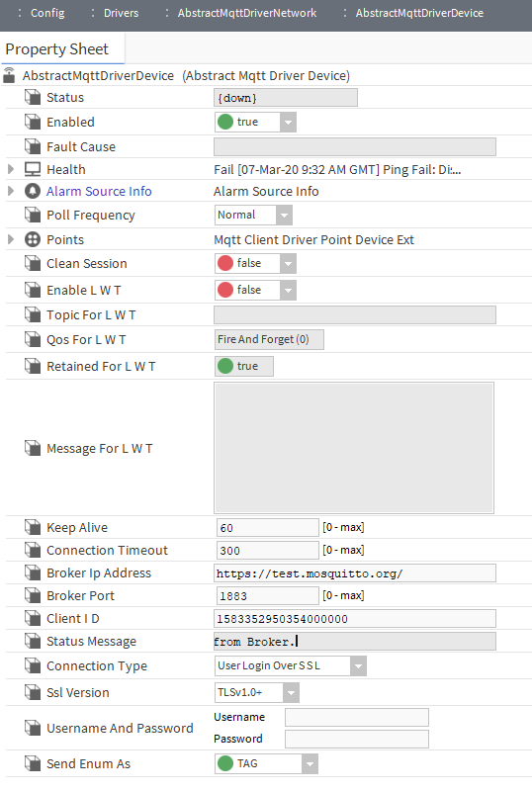Viewport: 532px width, 792px height.
Task: Open the Enable L W T false dropdown
Action: 288,291
